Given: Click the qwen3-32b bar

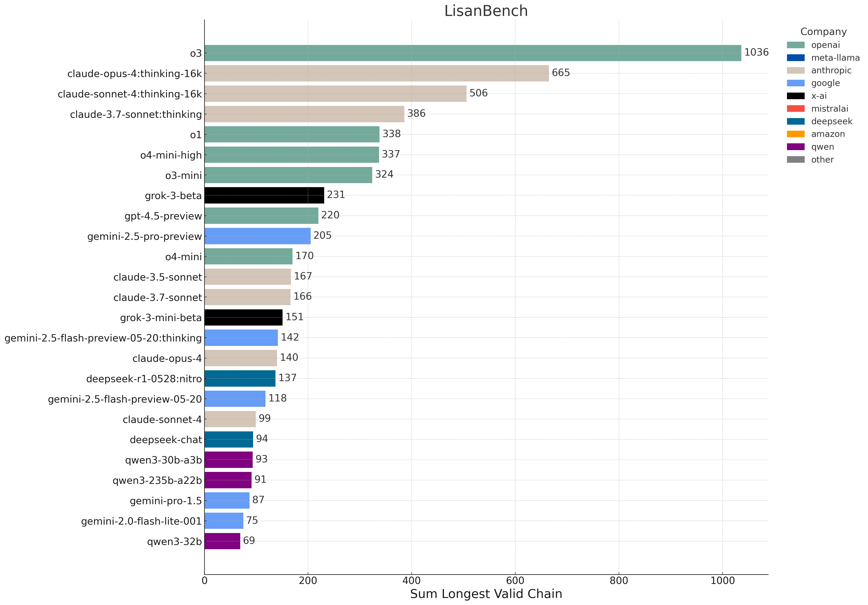Looking at the screenshot, I should pyautogui.click(x=222, y=541).
